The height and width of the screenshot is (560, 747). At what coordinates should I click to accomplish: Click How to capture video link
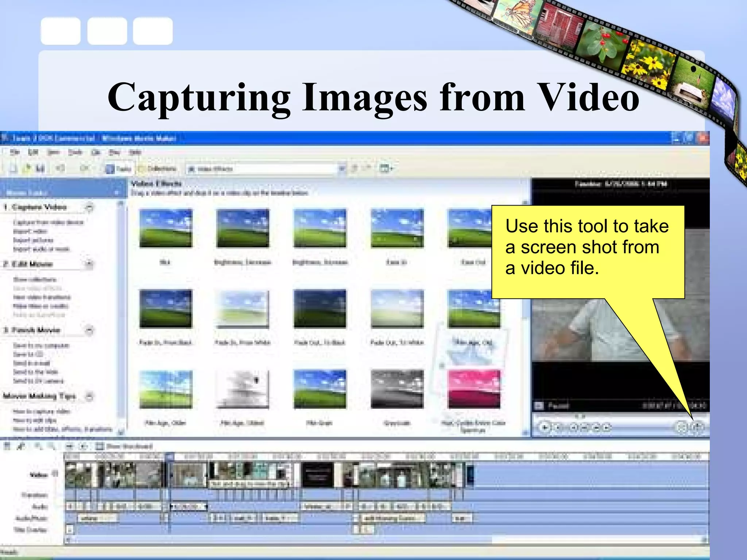(42, 411)
